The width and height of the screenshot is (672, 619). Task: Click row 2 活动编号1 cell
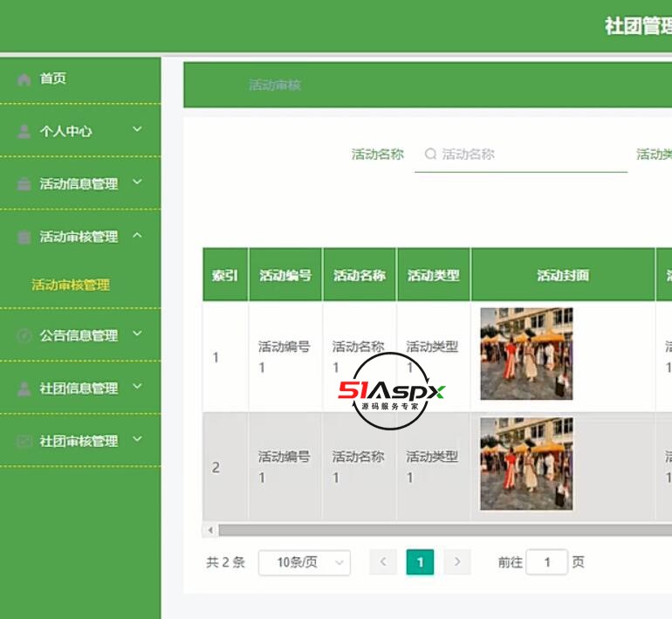tap(285, 467)
